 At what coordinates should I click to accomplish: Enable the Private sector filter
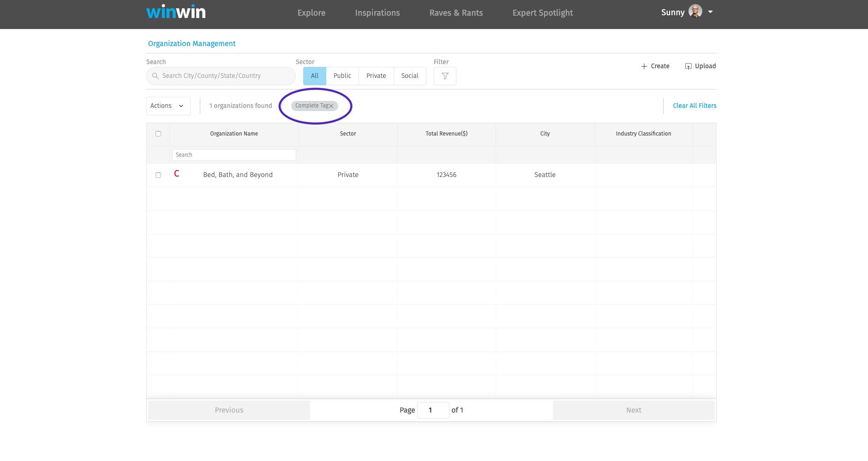click(376, 76)
